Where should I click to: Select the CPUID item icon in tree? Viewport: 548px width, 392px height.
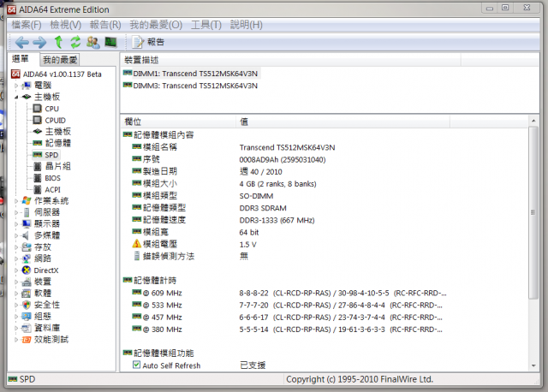[x=38, y=120]
